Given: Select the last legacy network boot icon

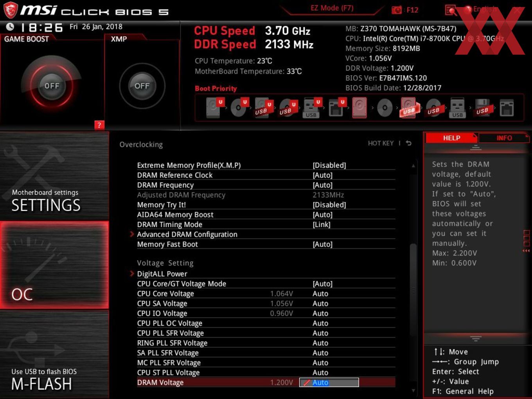Looking at the screenshot, I should (507, 108).
